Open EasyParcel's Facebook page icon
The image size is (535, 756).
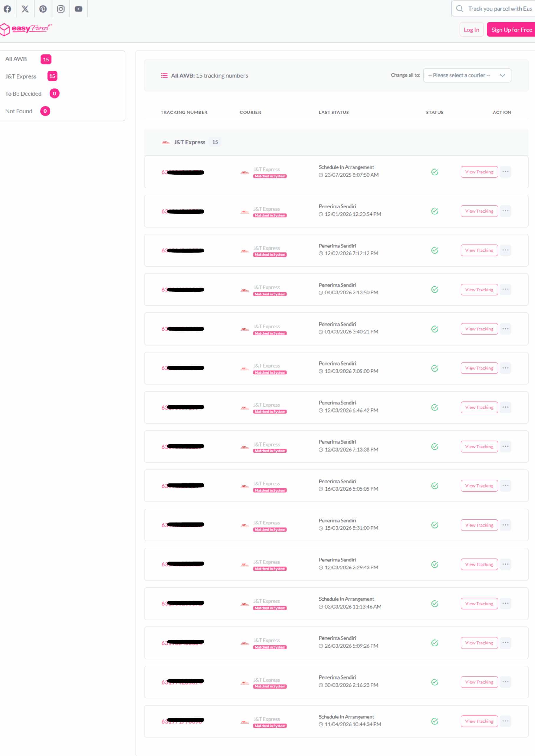coord(8,9)
